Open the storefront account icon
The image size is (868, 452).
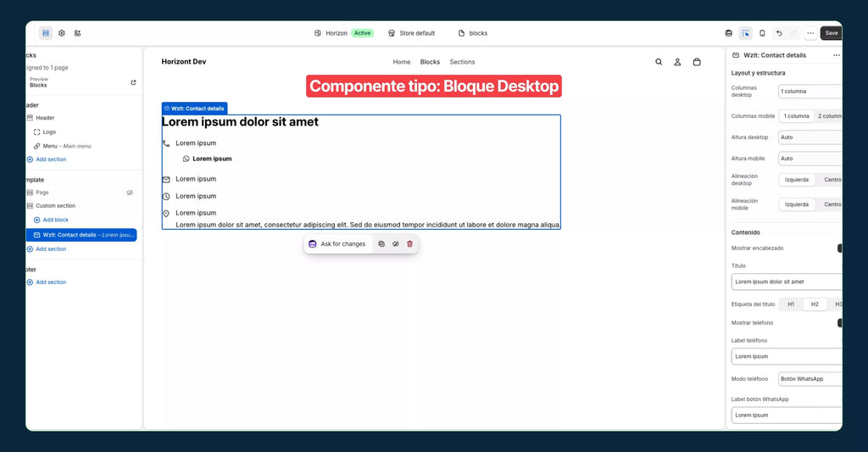pos(677,62)
